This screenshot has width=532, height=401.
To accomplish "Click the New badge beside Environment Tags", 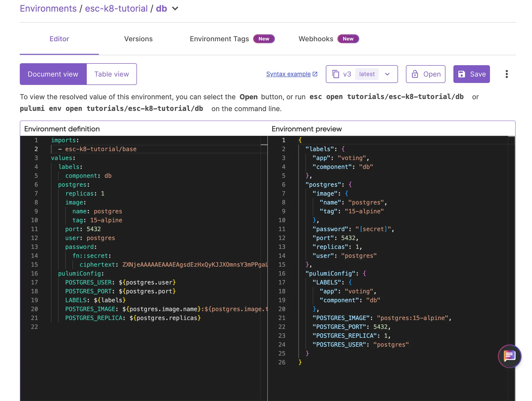I will (x=264, y=39).
